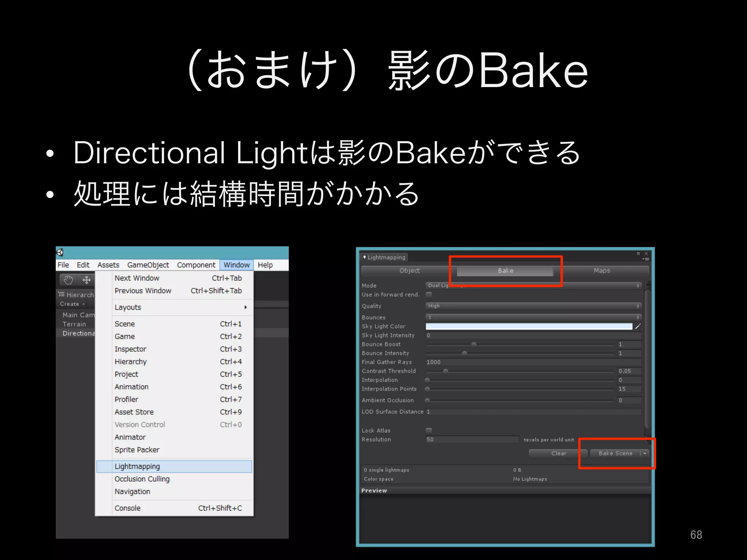Click the Bounce Boost slider
The width and height of the screenshot is (747, 560).
tap(520, 345)
